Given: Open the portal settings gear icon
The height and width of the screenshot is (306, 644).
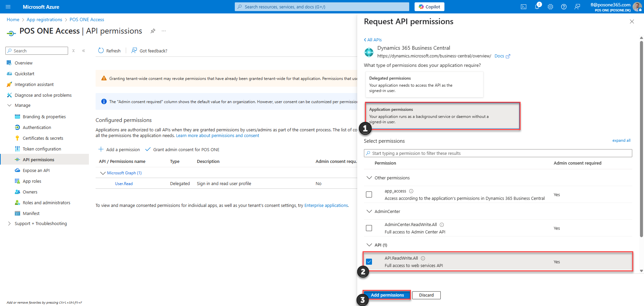Looking at the screenshot, I should pyautogui.click(x=550, y=7).
